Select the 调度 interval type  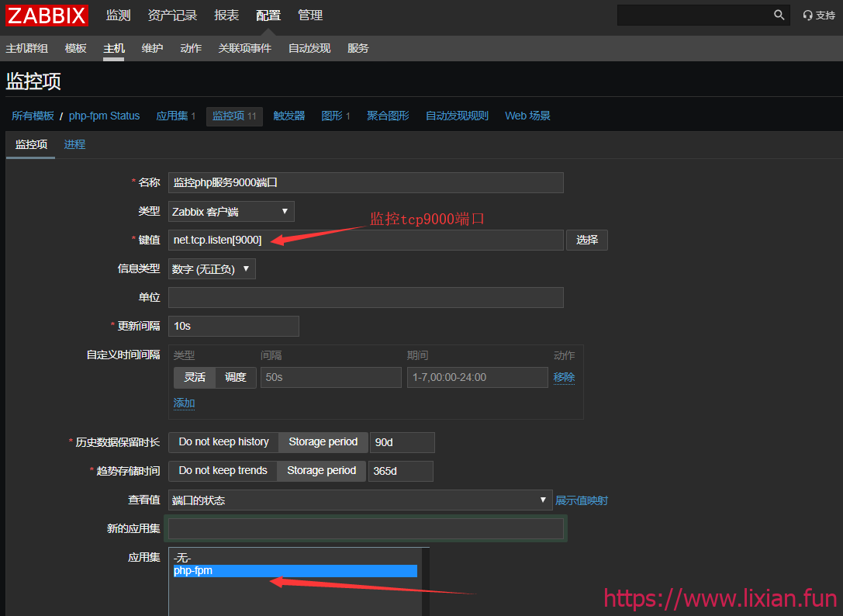click(x=236, y=377)
